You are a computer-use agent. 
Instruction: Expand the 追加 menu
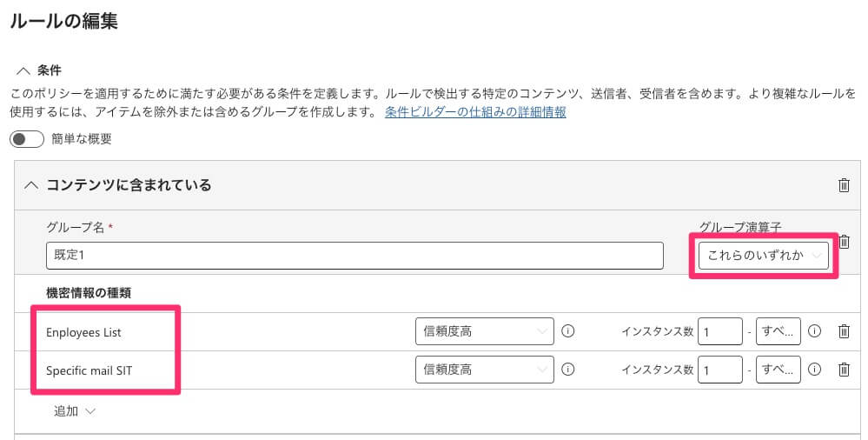[x=74, y=411]
